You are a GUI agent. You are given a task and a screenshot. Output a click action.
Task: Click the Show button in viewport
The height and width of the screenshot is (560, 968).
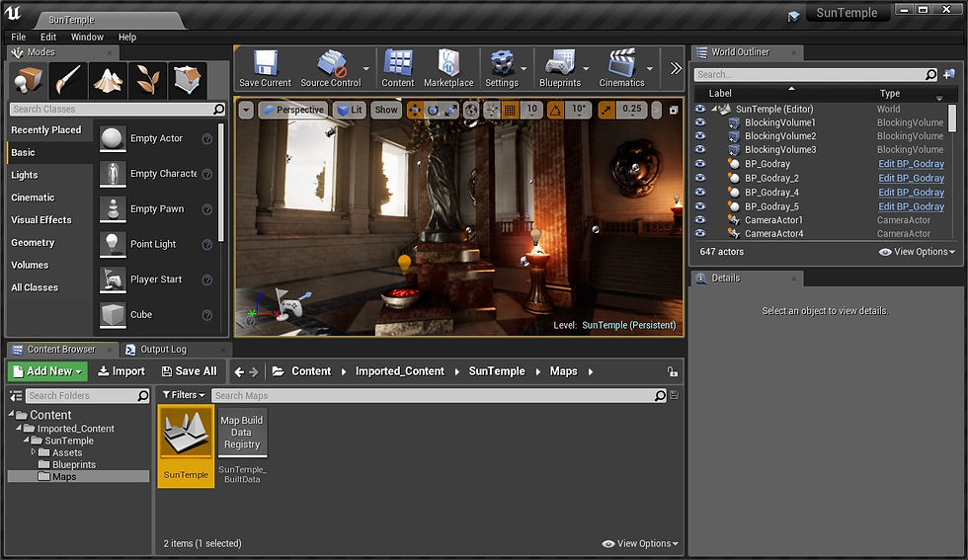tap(386, 110)
